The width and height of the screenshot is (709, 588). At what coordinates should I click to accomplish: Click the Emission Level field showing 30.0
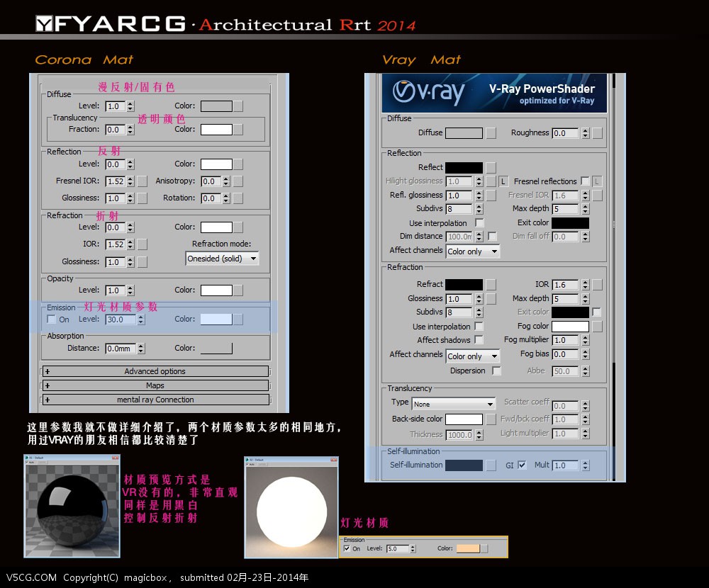pos(121,320)
